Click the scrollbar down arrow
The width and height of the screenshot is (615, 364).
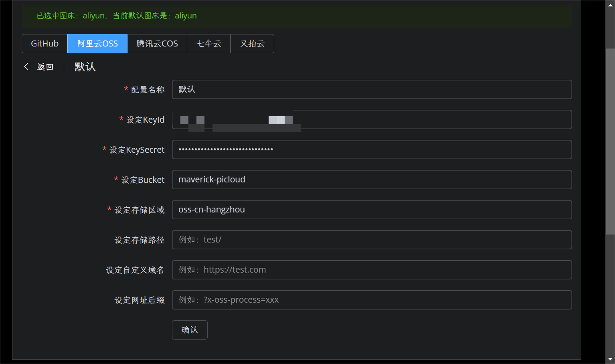(610, 359)
